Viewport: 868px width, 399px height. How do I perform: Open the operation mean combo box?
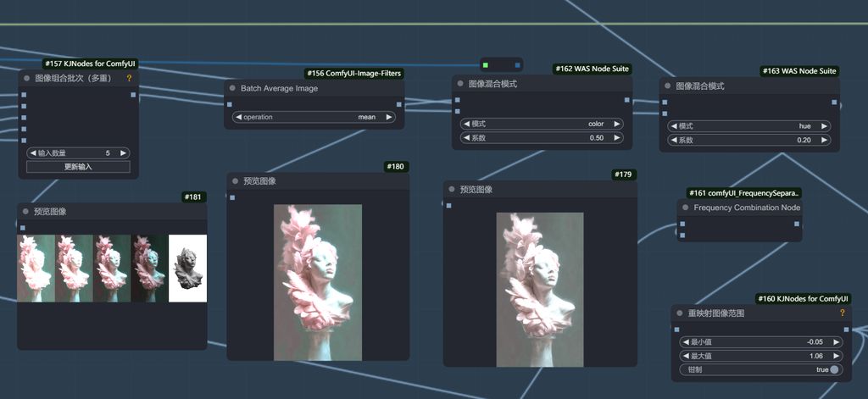(x=314, y=117)
